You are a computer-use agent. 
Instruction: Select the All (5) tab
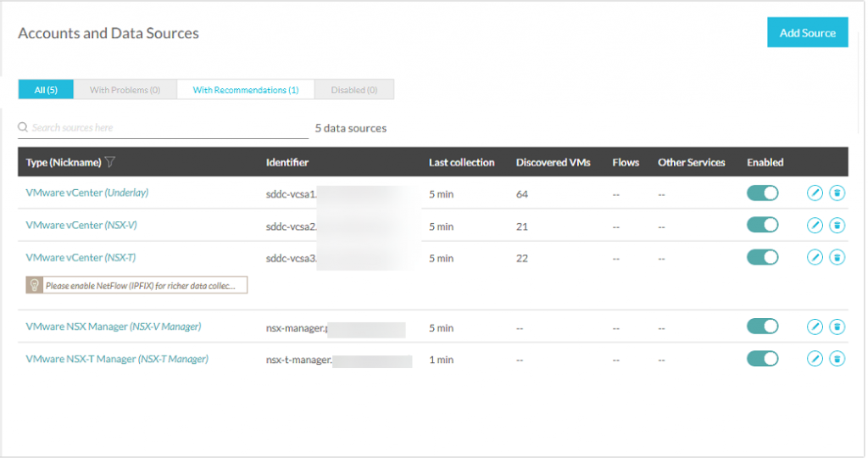click(46, 90)
